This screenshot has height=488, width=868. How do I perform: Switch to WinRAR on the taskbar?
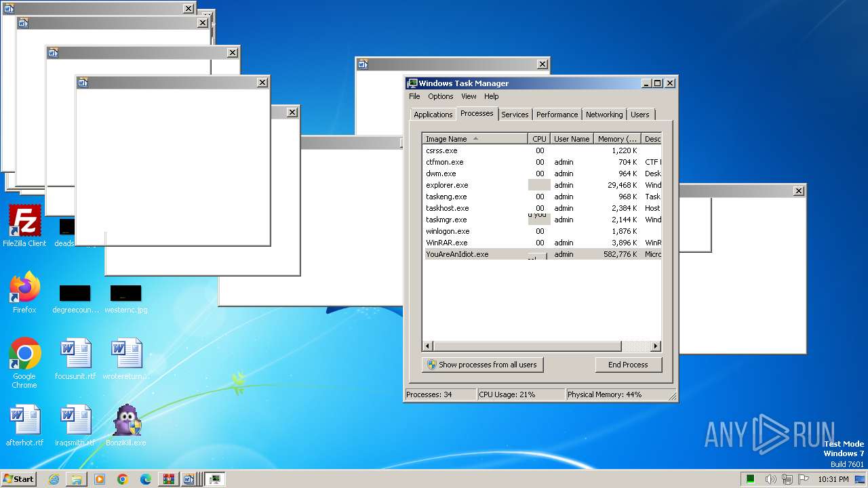coord(168,479)
